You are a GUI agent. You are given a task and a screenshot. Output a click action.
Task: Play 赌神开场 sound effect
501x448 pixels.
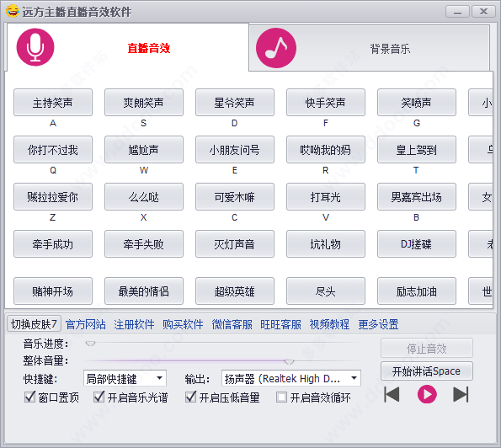coord(53,291)
